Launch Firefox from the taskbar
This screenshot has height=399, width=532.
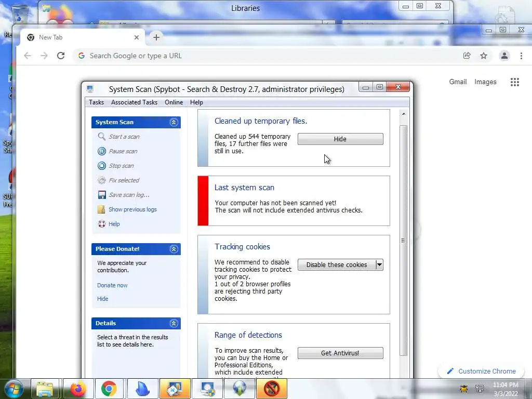click(x=77, y=389)
